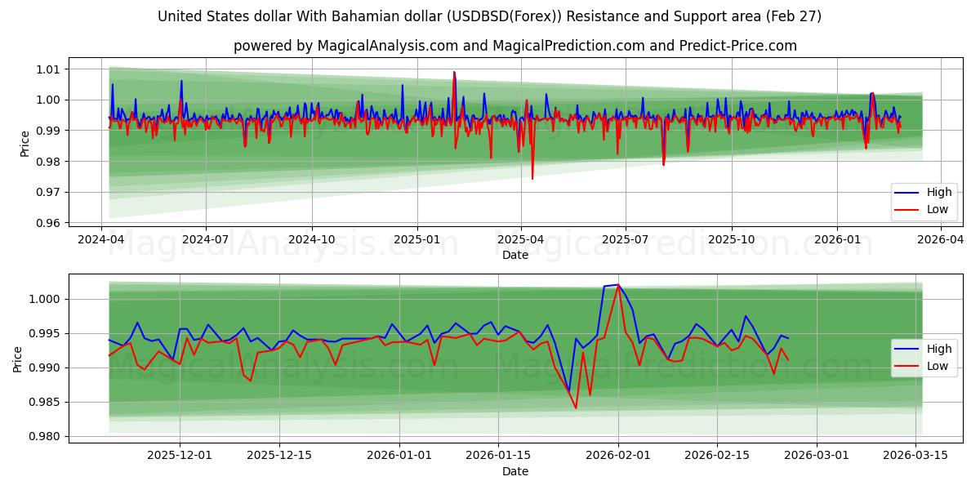
Task: Click the lowest red dip near 2025-04 on top chart
Action: tap(532, 178)
